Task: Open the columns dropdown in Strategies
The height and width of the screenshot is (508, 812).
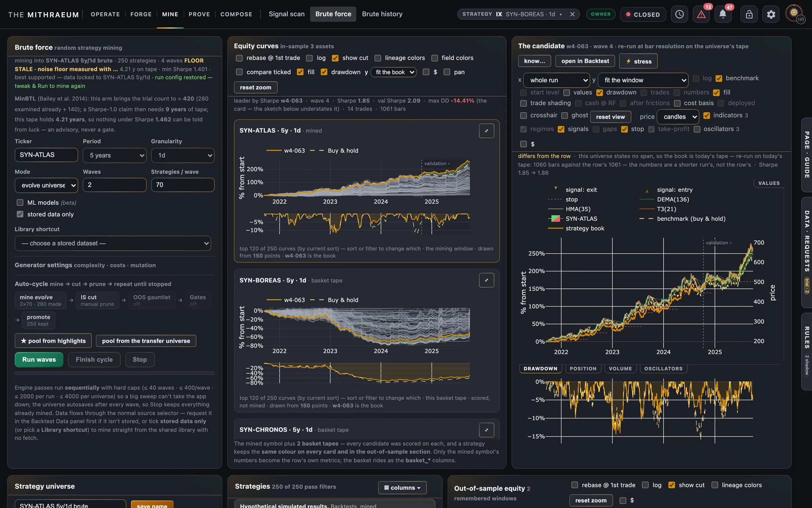Action: [402, 488]
